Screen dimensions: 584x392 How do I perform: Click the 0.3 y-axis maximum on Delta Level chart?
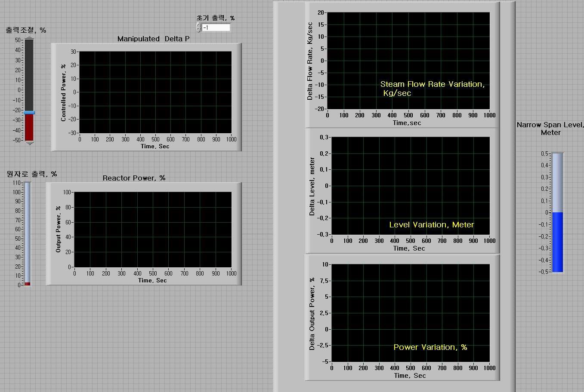324,137
